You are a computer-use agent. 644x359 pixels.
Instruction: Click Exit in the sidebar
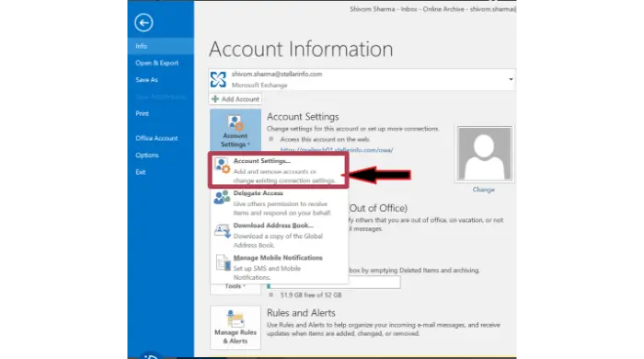coord(141,172)
